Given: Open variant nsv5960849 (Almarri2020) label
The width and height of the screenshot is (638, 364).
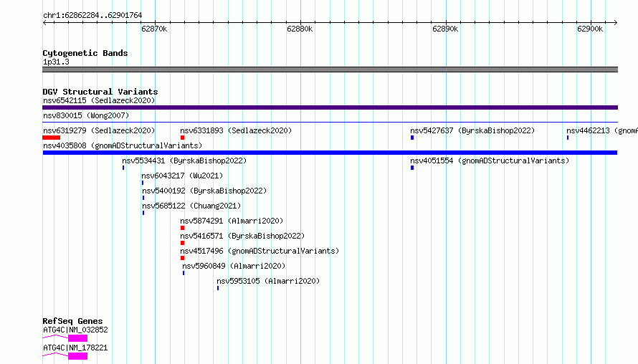Looking at the screenshot, I should (x=234, y=266).
